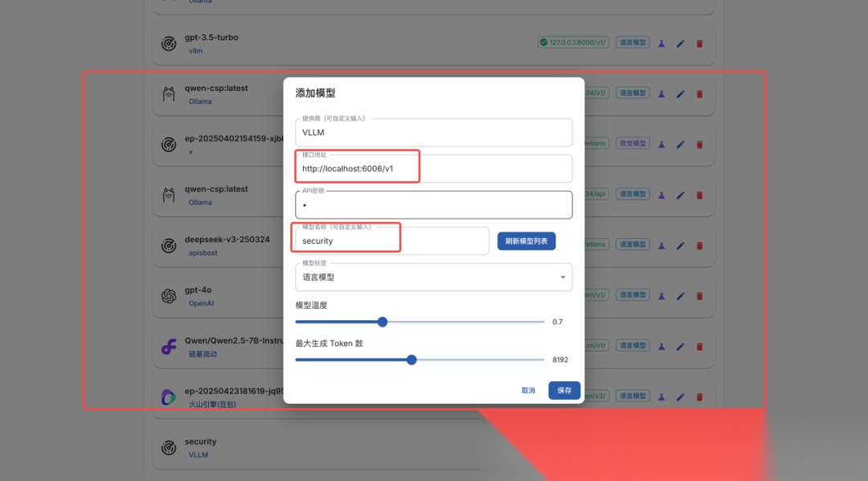
Task: Click the 添加模型 dialog title
Action: (315, 93)
